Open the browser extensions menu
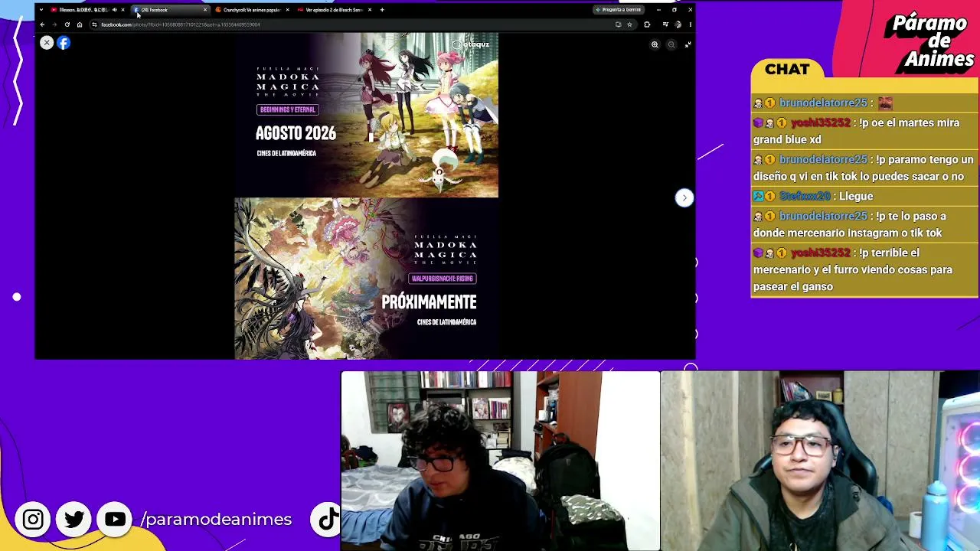The image size is (980, 551). pos(647,24)
